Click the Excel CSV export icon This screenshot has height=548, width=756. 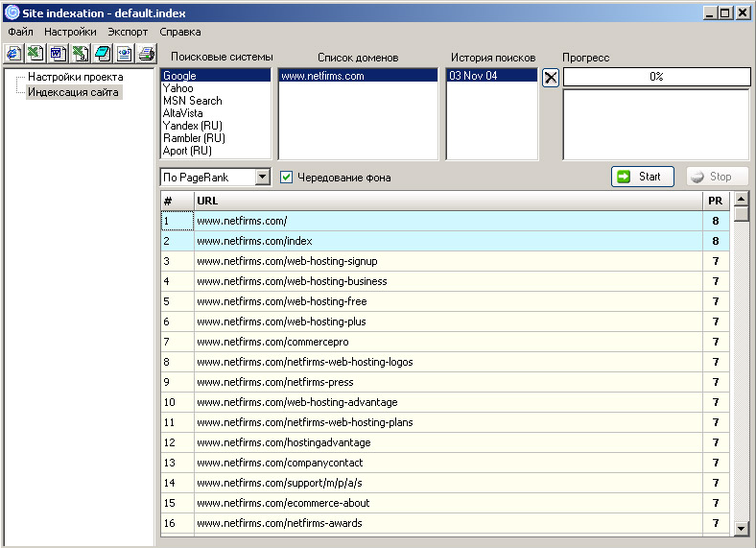coord(80,54)
